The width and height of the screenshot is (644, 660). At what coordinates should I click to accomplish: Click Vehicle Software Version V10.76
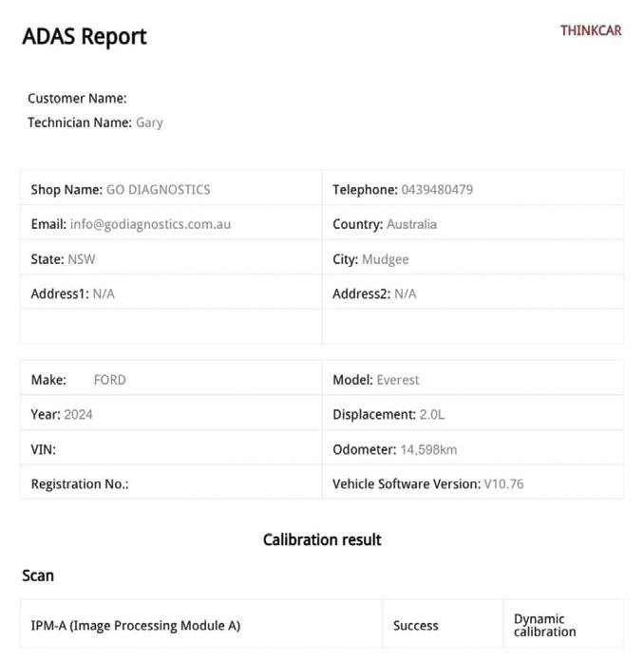(503, 484)
